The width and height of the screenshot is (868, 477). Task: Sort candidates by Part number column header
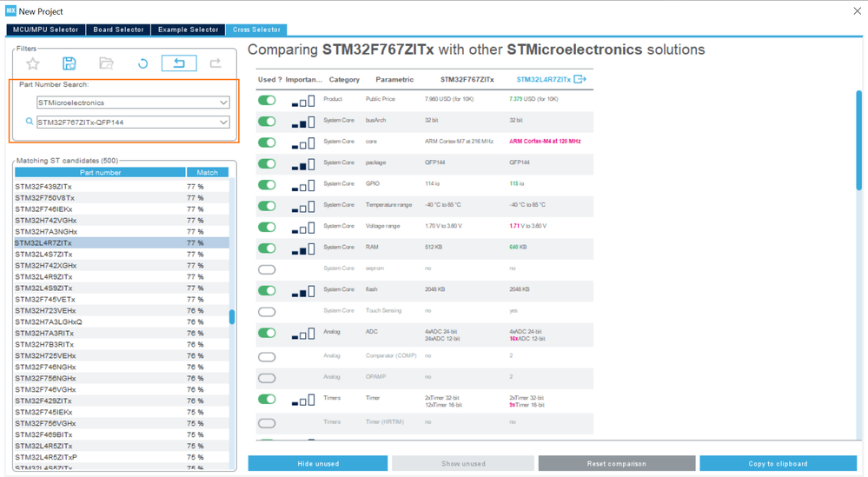[100, 173]
